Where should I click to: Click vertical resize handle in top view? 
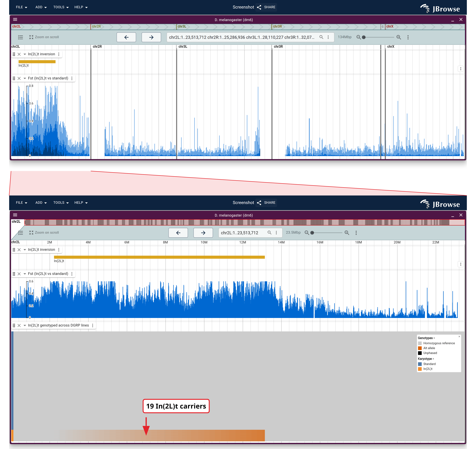(461, 69)
